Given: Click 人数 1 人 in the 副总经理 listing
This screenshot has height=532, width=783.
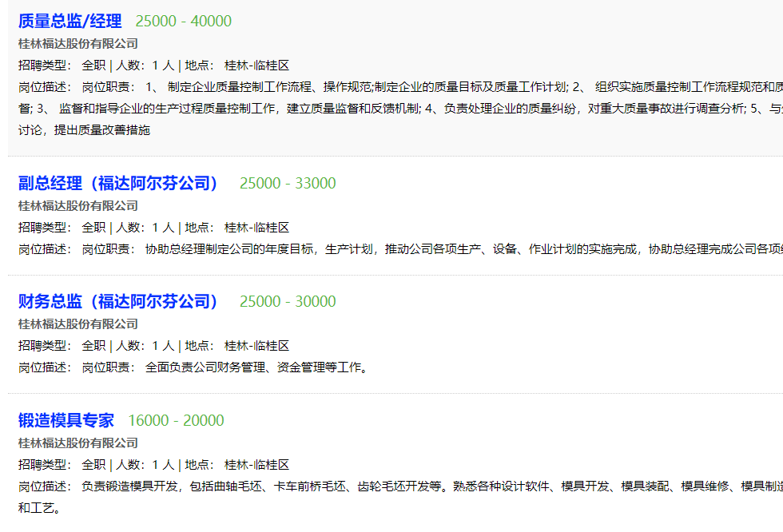Looking at the screenshot, I should (x=145, y=228).
